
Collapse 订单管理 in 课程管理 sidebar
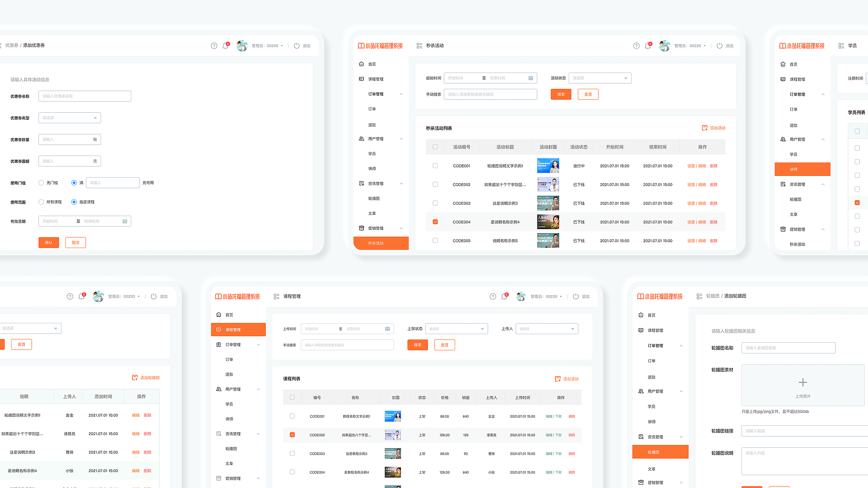(258, 345)
